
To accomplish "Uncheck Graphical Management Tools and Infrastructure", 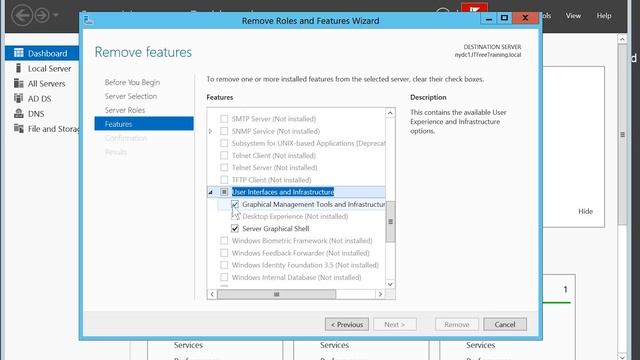I will tap(235, 204).
